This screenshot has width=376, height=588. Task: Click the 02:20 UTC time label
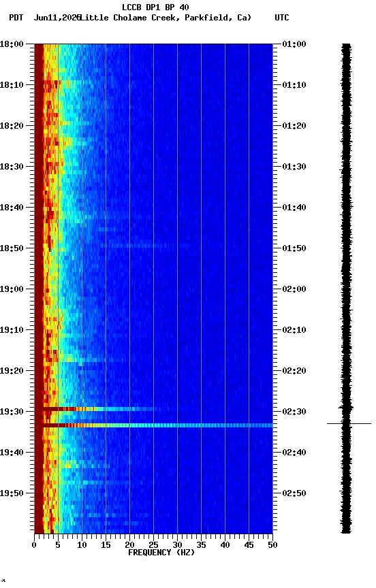coord(294,372)
